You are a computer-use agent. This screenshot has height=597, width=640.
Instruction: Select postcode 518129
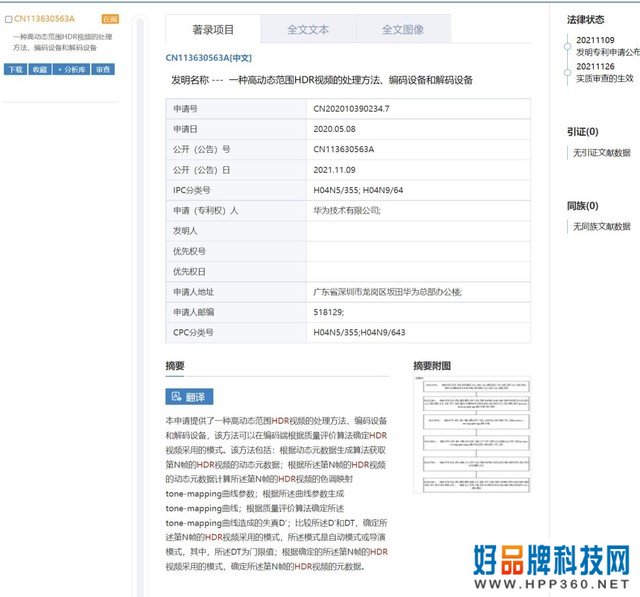tap(328, 312)
